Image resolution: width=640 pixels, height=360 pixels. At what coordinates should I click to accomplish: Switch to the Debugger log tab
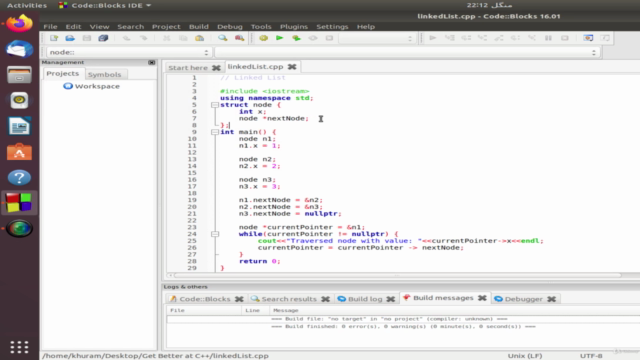coord(524,299)
